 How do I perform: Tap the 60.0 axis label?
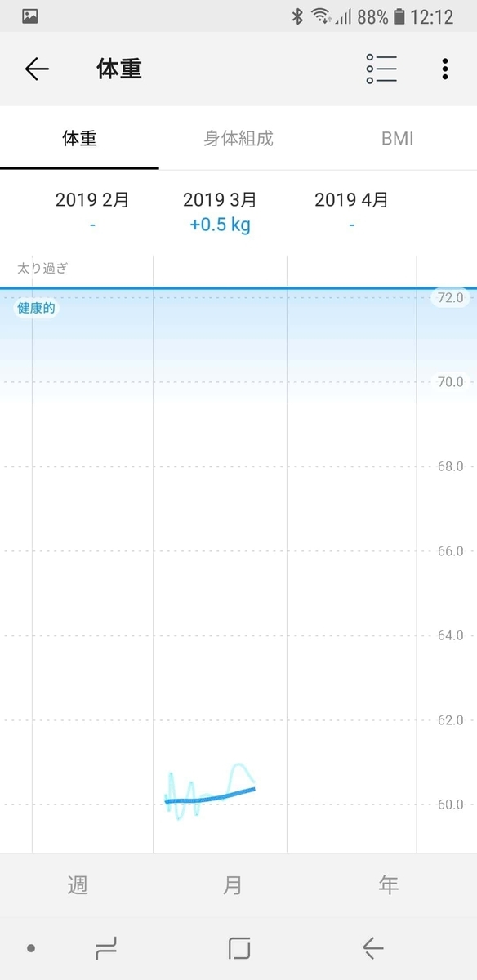tap(450, 804)
